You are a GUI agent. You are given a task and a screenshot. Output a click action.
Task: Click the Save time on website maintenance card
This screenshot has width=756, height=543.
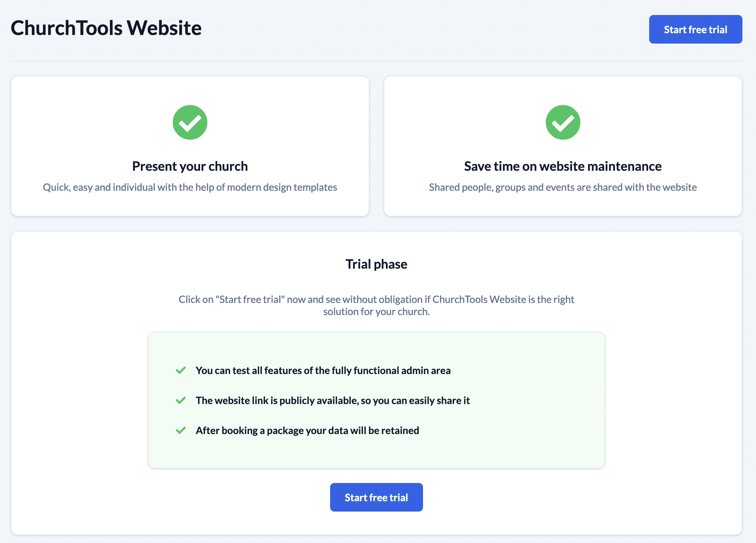tap(563, 146)
